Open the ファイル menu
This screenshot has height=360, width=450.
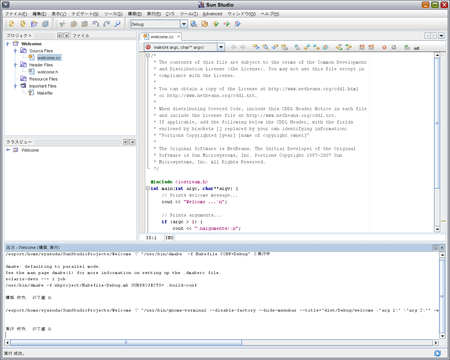pos(16,14)
